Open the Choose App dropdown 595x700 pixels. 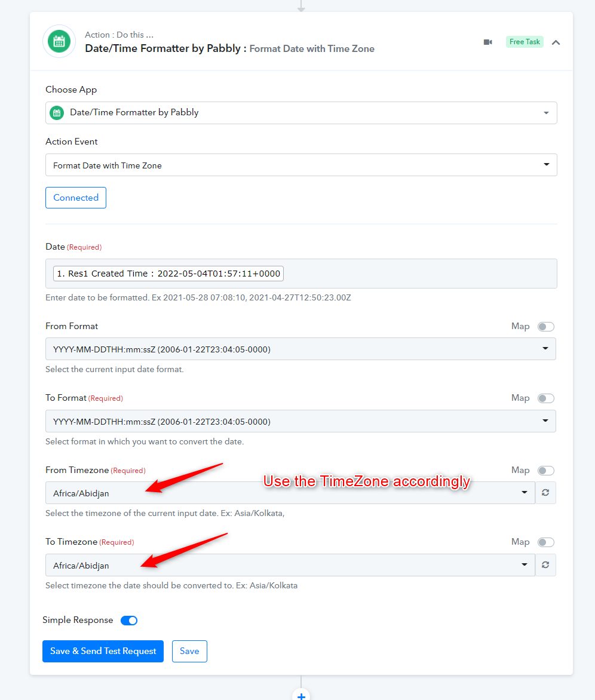(x=301, y=113)
